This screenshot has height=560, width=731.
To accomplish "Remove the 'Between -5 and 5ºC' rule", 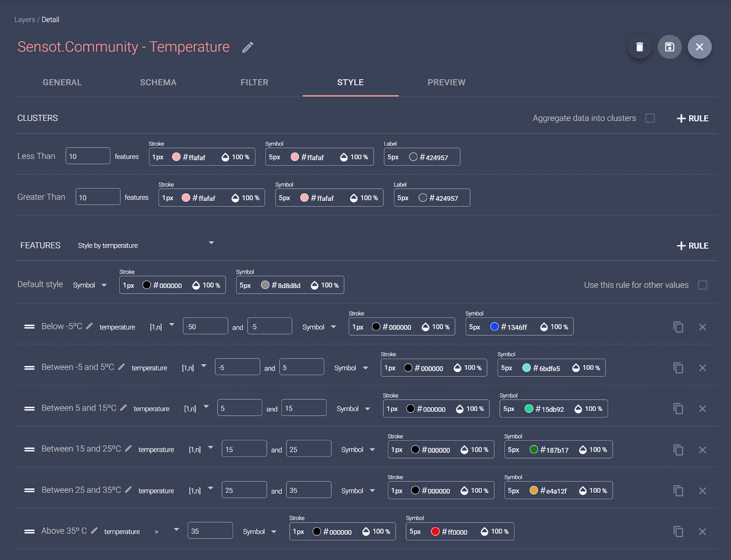I will coord(702,367).
